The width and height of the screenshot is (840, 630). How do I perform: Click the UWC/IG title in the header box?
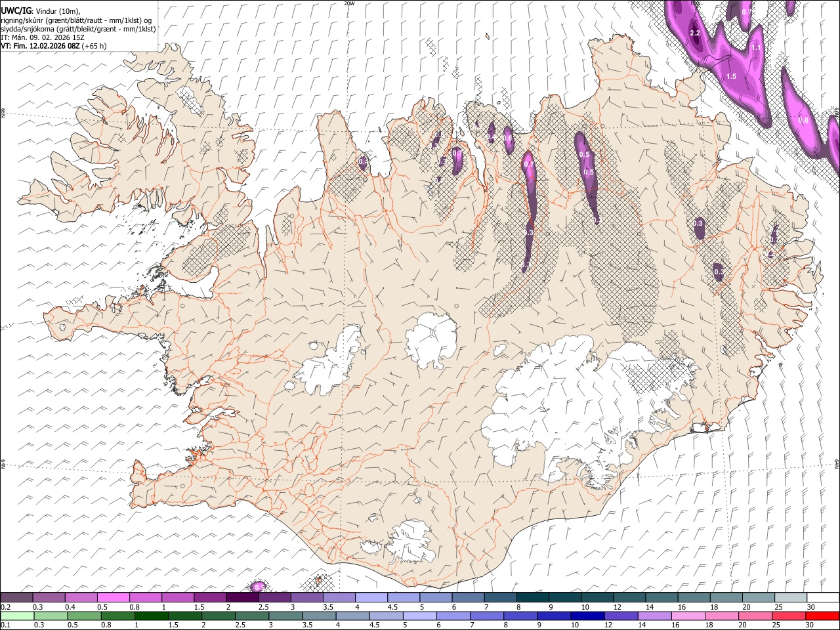pos(15,10)
